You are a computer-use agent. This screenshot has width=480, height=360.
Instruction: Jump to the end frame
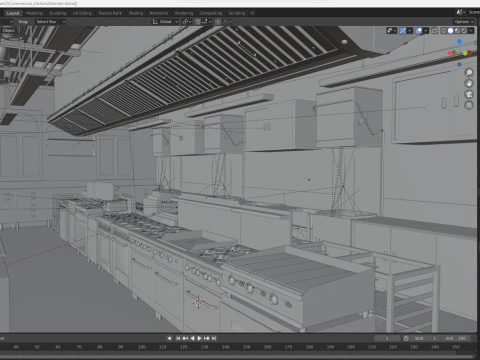(x=214, y=338)
